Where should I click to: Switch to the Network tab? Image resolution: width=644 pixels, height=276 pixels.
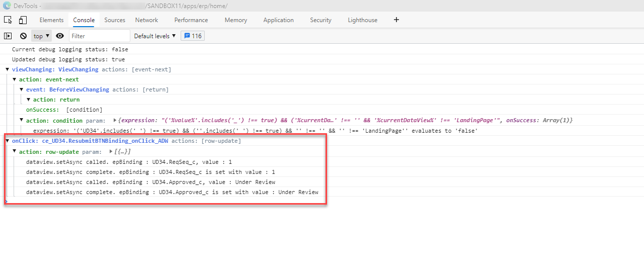(x=146, y=20)
